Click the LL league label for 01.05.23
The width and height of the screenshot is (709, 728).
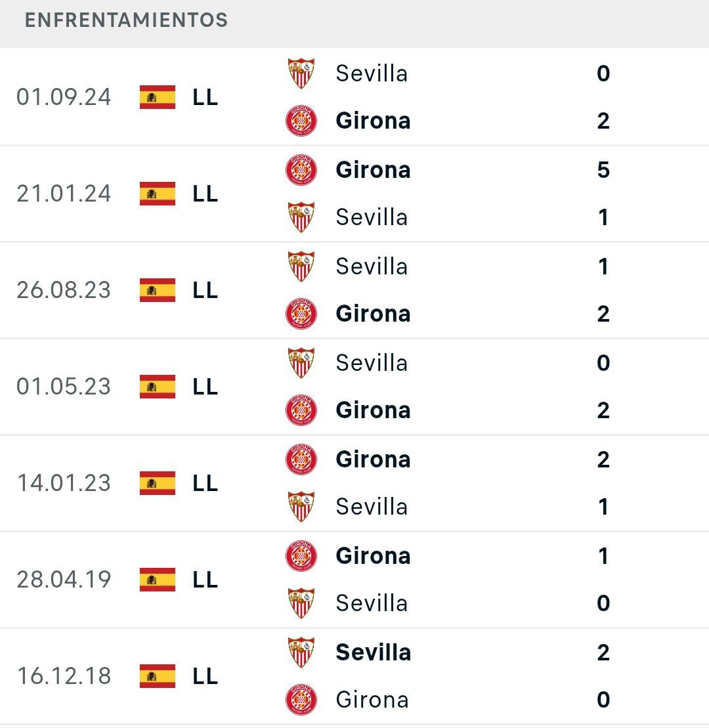(x=205, y=387)
